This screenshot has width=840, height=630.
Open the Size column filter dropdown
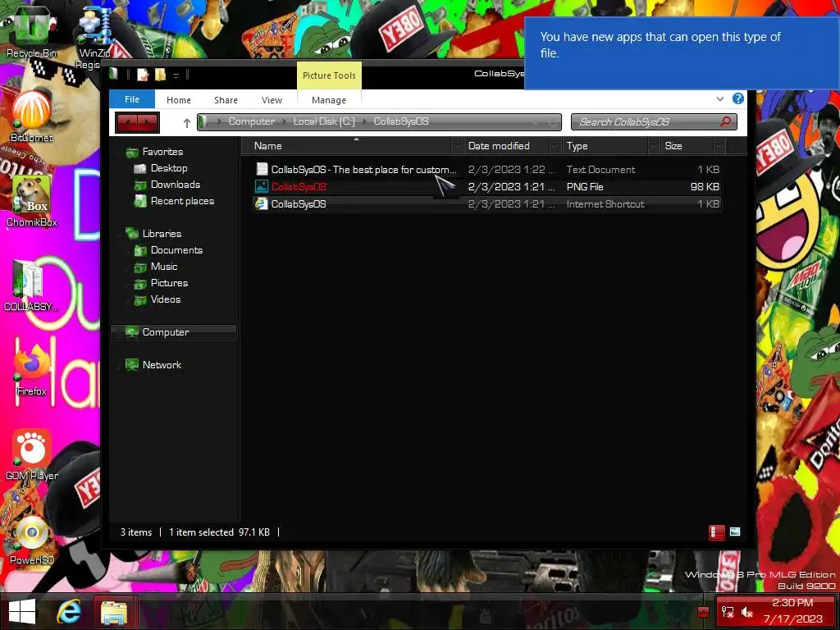(x=719, y=146)
